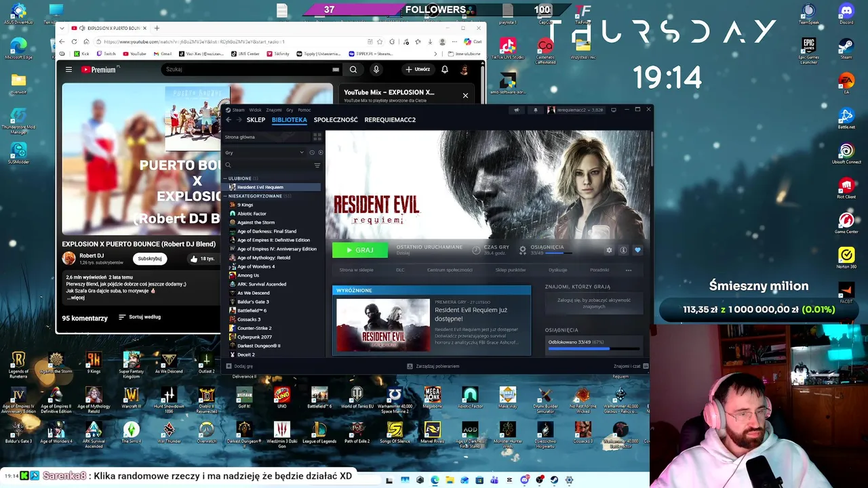Open Steam notifications bell
The height and width of the screenshot is (488, 868).
point(535,110)
